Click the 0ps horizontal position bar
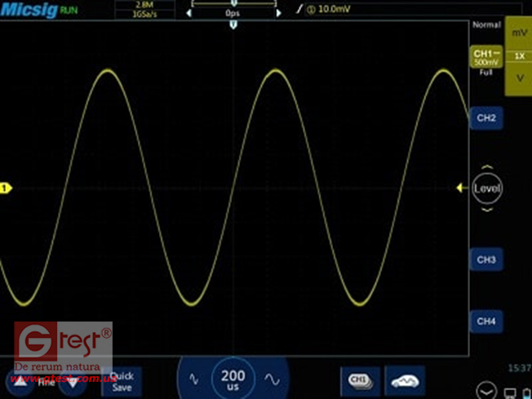This screenshot has height=399, width=532. (x=233, y=13)
